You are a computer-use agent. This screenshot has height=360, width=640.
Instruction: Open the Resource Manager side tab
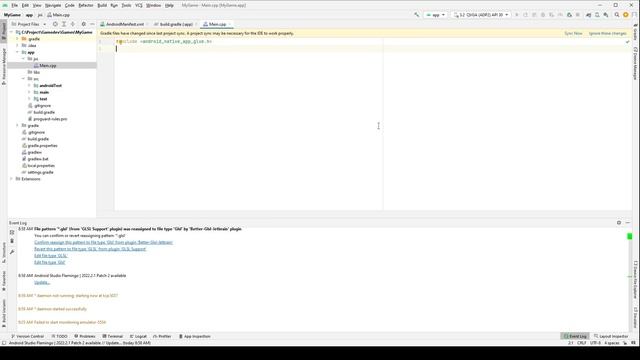click(x=4, y=67)
